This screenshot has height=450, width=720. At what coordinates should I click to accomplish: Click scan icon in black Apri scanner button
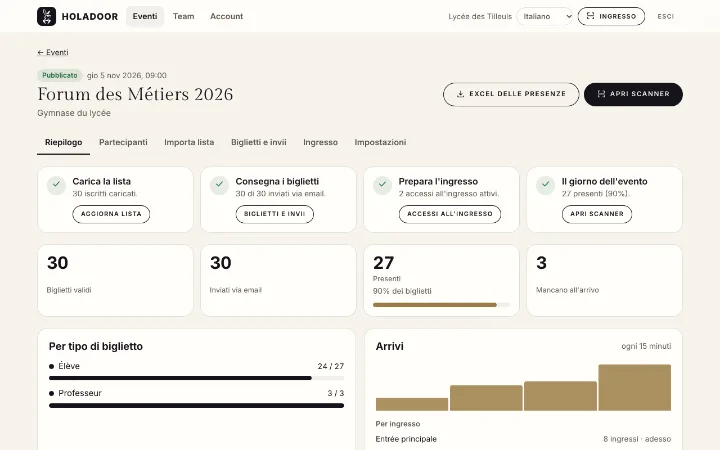(x=601, y=94)
